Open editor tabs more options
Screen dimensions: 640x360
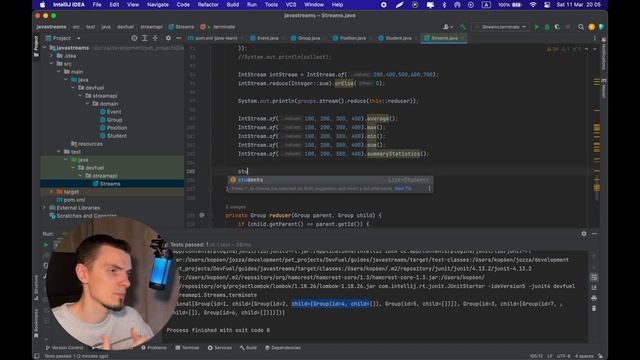click(x=594, y=38)
